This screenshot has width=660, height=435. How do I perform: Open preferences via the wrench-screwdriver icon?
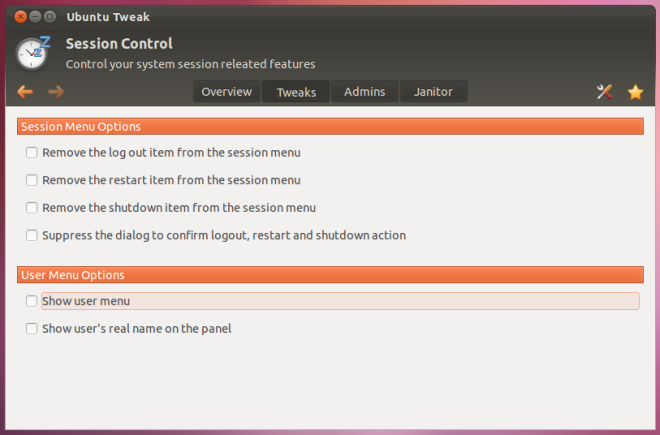click(604, 91)
